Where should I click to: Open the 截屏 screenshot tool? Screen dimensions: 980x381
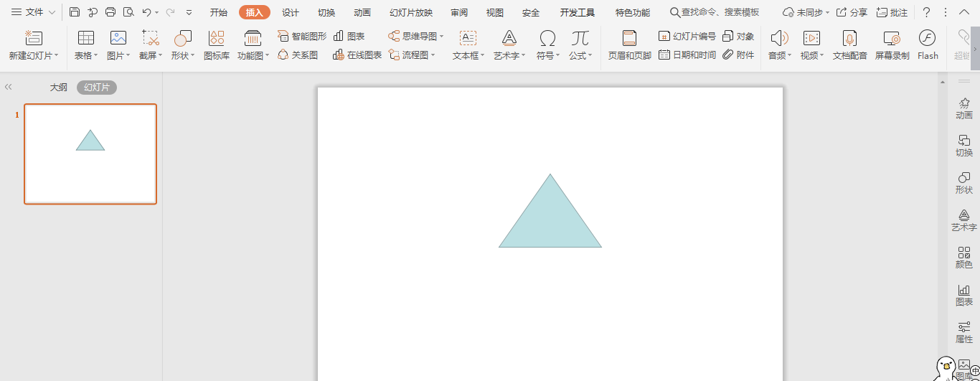[x=151, y=44]
